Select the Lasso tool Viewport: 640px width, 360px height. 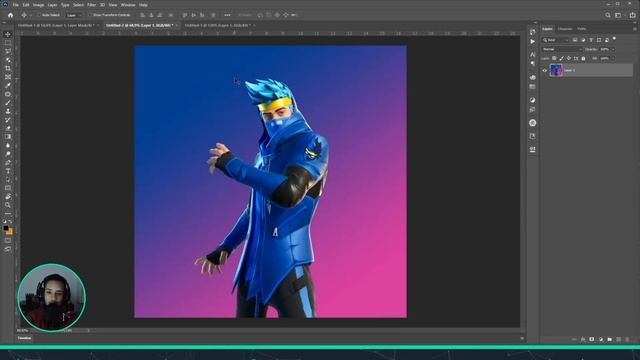click(8, 51)
